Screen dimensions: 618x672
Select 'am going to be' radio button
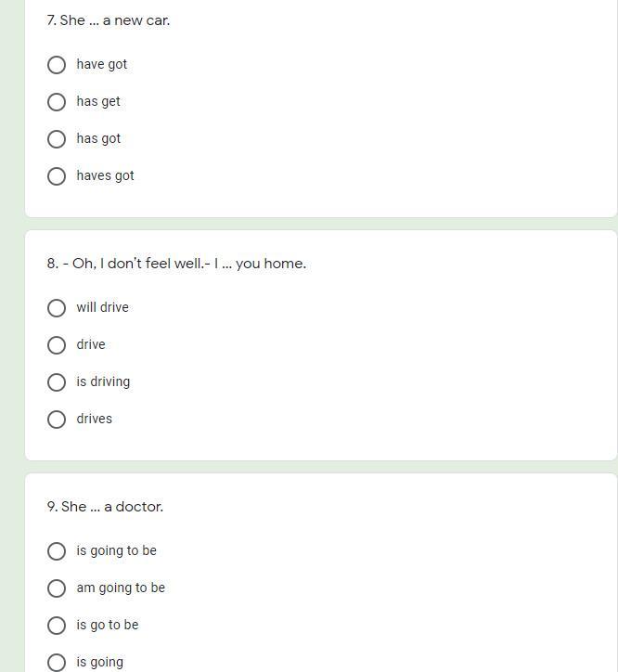point(57,588)
